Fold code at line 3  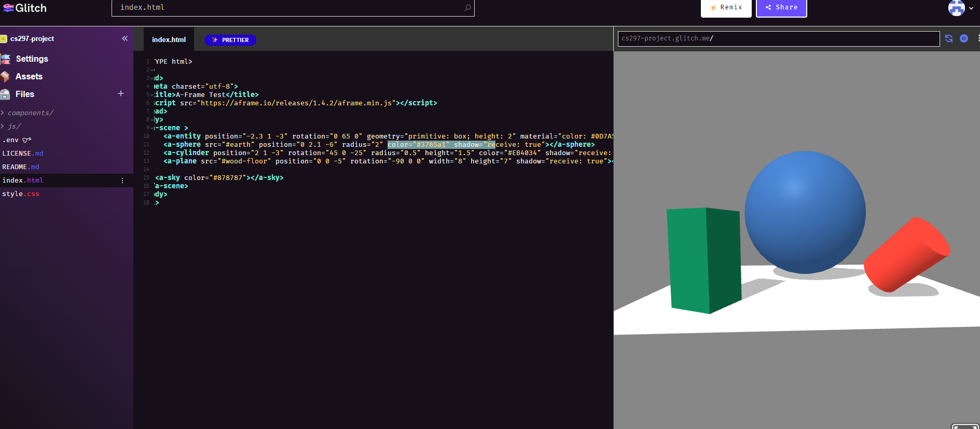(x=152, y=78)
